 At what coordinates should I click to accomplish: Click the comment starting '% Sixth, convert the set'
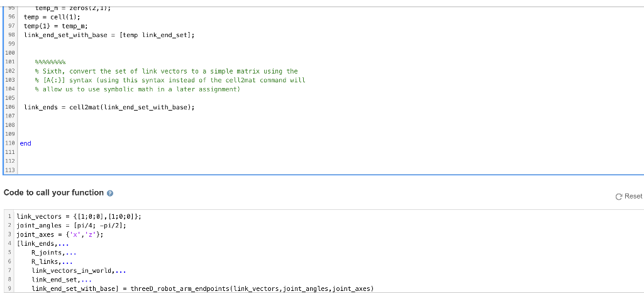(x=166, y=71)
